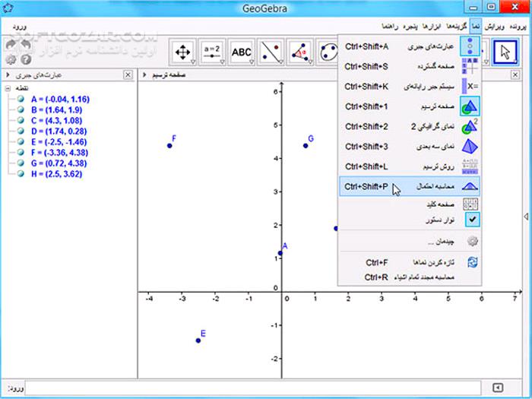Toggle Algebra view, Ctrl+Shift+A entry
This screenshot has width=532, height=399.
pyautogui.click(x=410, y=46)
